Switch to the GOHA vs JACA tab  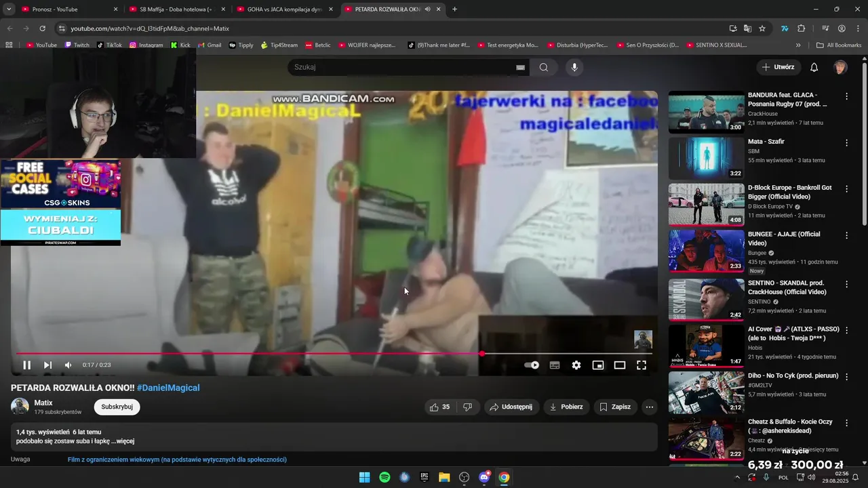coord(284,9)
